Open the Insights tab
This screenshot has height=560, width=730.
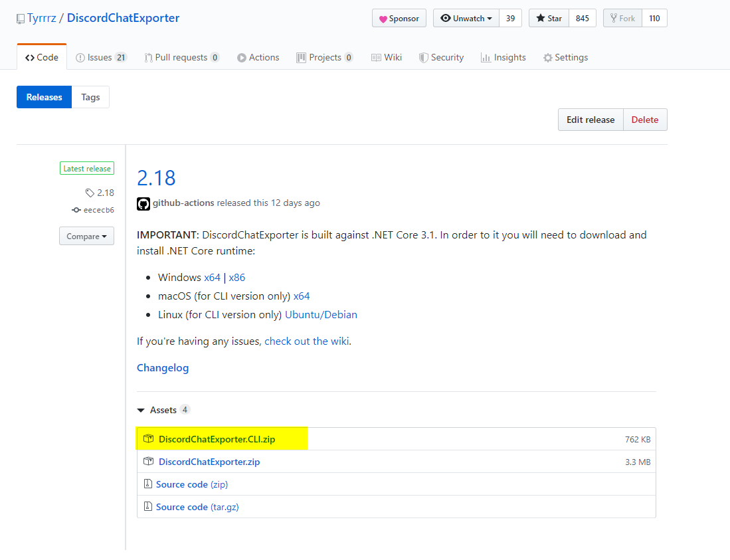pyautogui.click(x=503, y=57)
